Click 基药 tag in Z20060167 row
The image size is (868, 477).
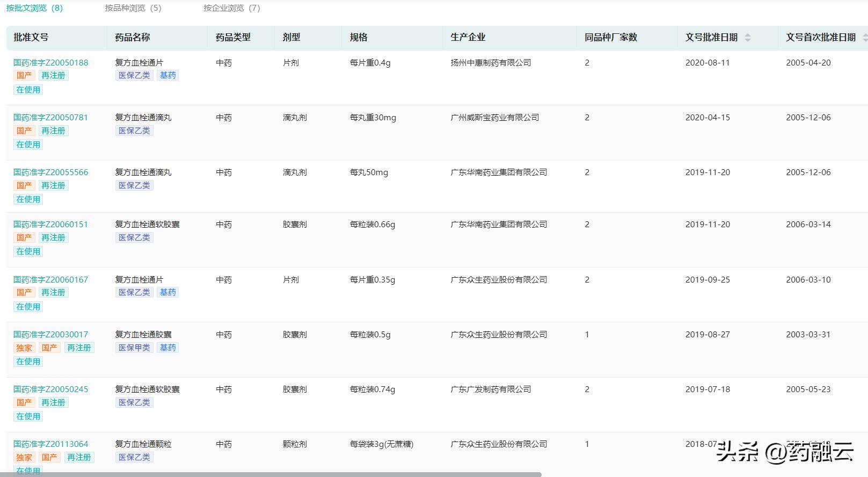pyautogui.click(x=168, y=292)
